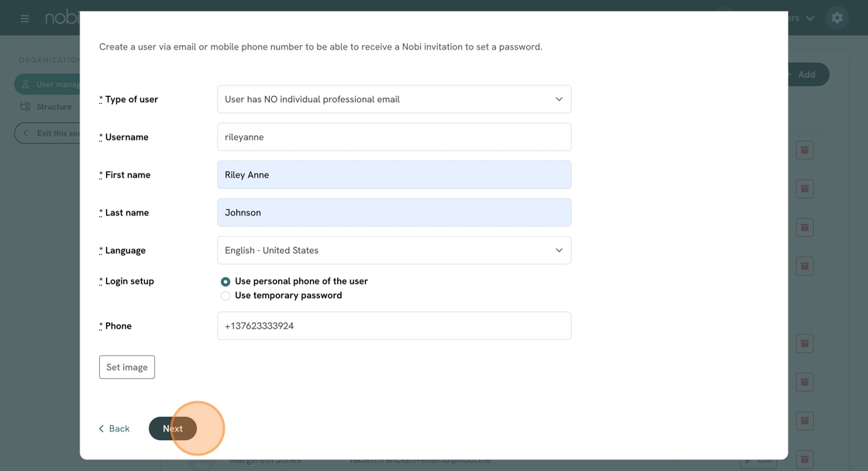This screenshot has width=868, height=471.
Task: Expand the Language dropdown
Action: pyautogui.click(x=394, y=250)
